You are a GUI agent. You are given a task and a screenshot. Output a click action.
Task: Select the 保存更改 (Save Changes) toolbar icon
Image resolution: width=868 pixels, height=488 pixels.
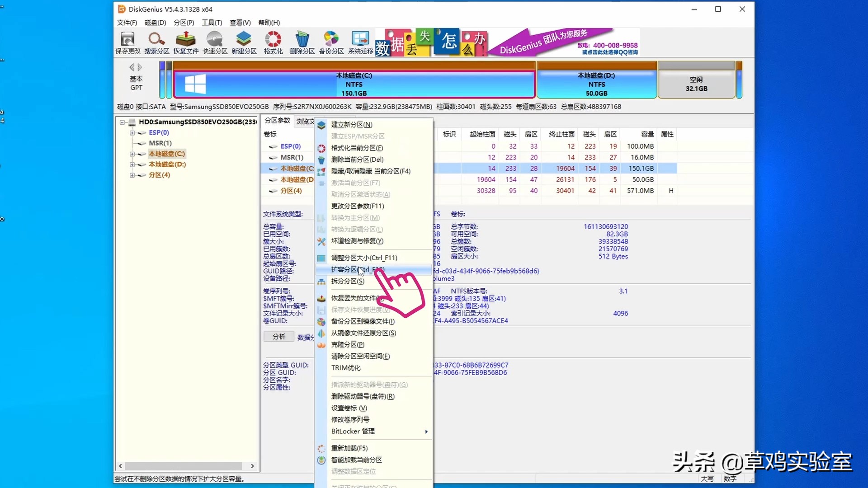pyautogui.click(x=128, y=42)
